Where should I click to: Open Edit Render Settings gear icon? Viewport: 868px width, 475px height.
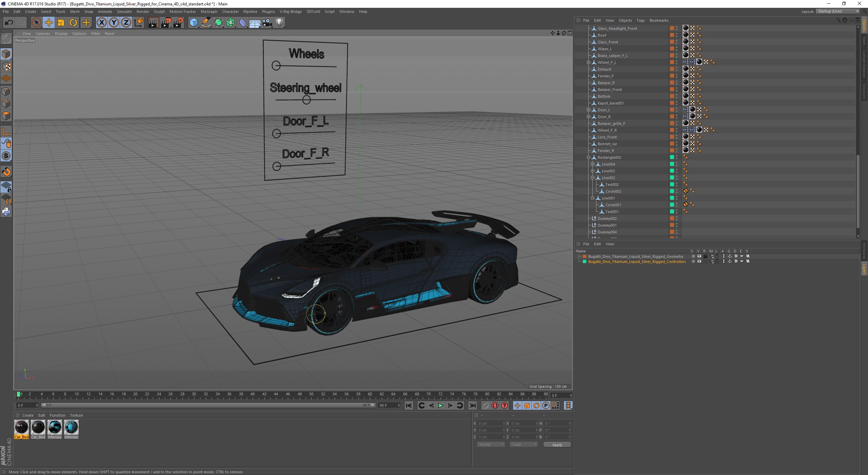178,23
